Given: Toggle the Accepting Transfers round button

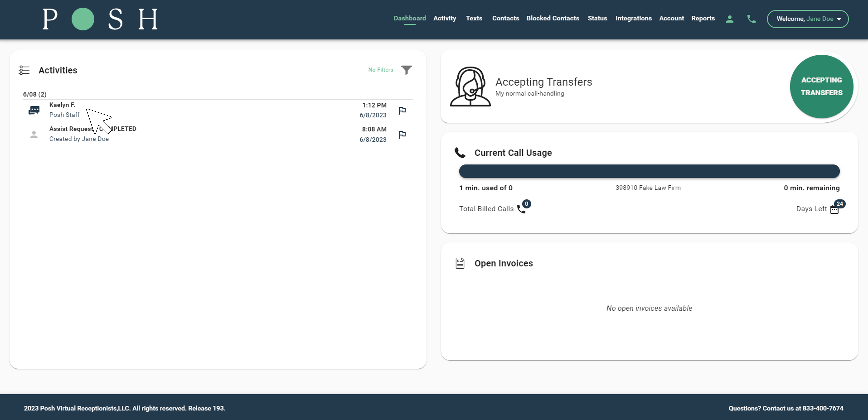Looking at the screenshot, I should (821, 87).
